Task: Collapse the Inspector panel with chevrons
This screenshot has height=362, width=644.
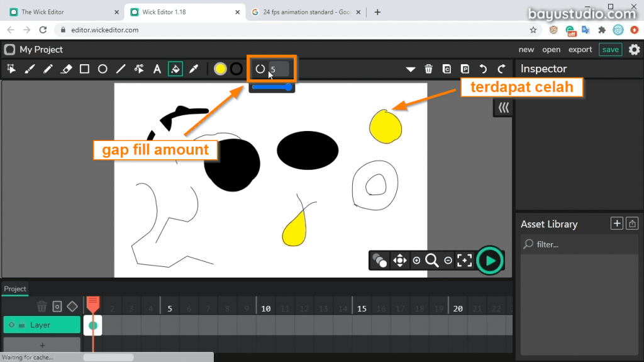Action: click(504, 108)
